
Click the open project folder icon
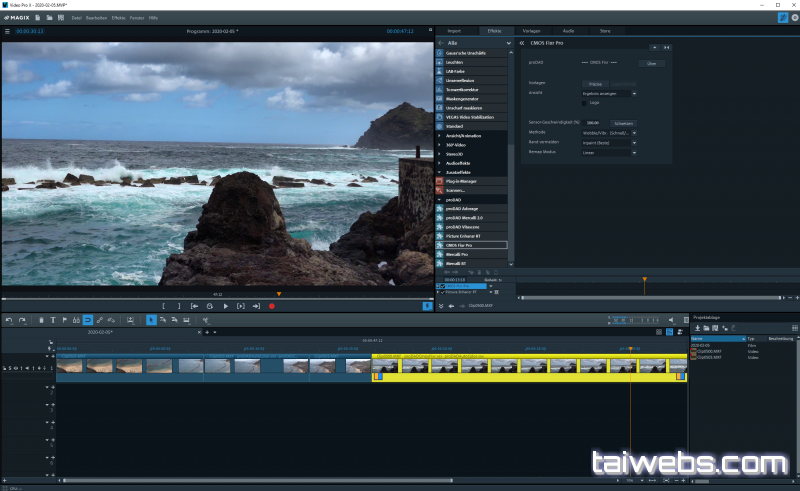tap(50, 17)
